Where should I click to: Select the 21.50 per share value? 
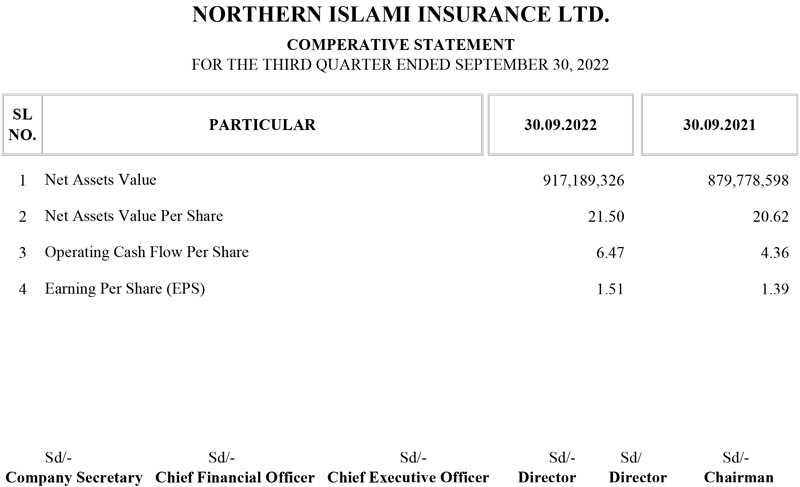point(606,216)
